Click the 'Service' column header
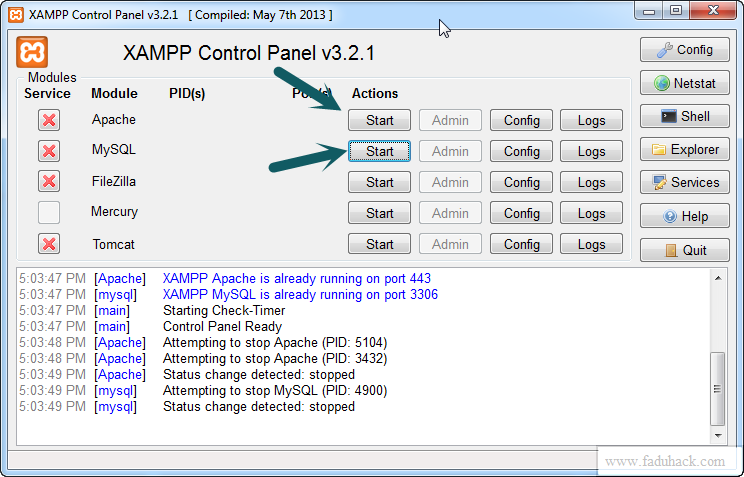Image resolution: width=744 pixels, height=477 pixels. coord(47,94)
